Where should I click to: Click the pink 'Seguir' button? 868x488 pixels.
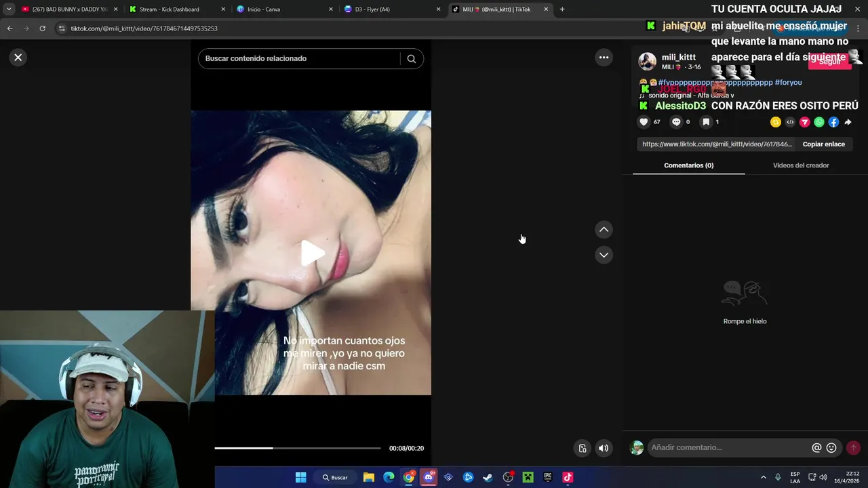[x=829, y=62]
